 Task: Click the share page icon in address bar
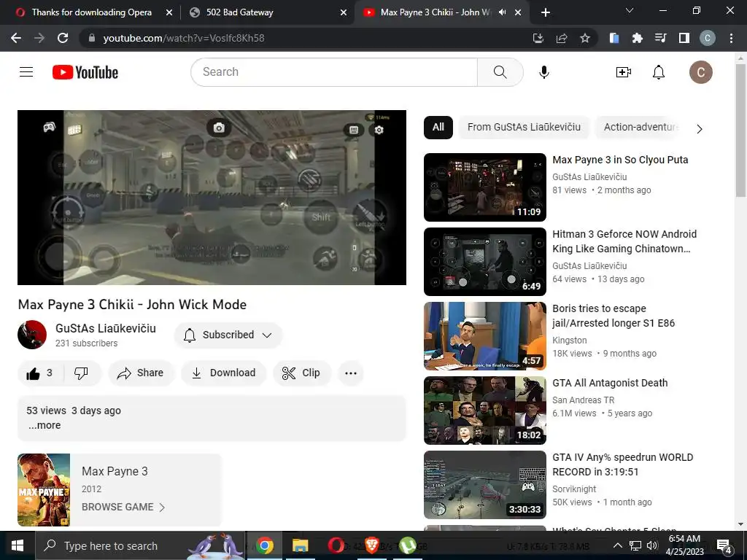[x=562, y=38]
